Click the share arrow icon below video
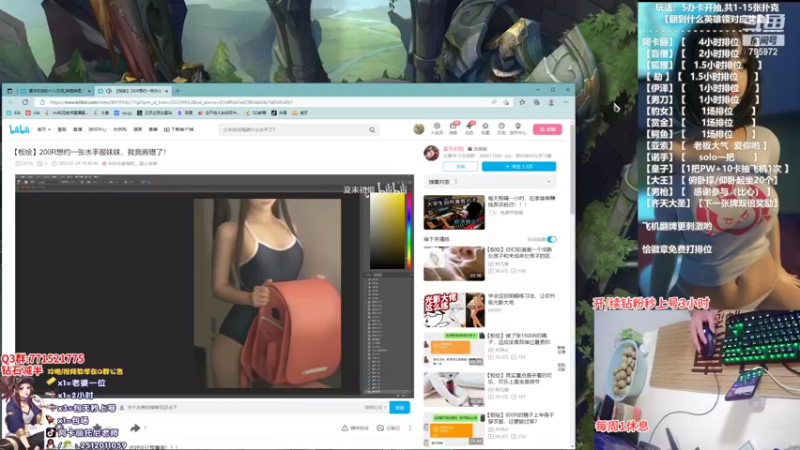Screen dimensions: 800x450 (x=135, y=428)
